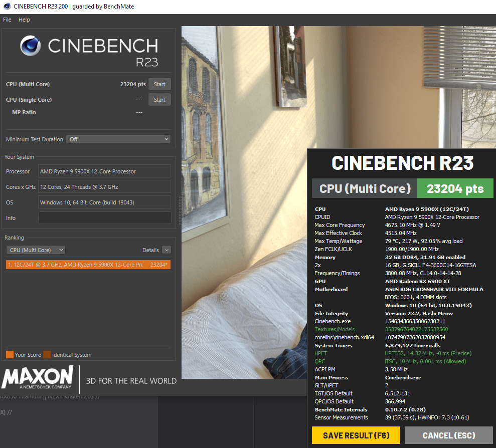Click the OS field
The width and height of the screenshot is (496, 448).
pos(104,202)
